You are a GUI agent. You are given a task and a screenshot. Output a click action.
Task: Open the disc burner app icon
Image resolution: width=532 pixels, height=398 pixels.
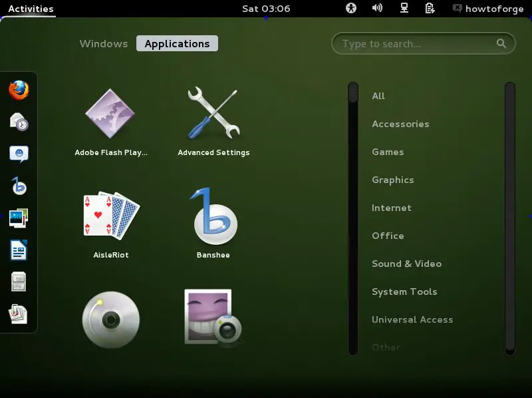[111, 319]
